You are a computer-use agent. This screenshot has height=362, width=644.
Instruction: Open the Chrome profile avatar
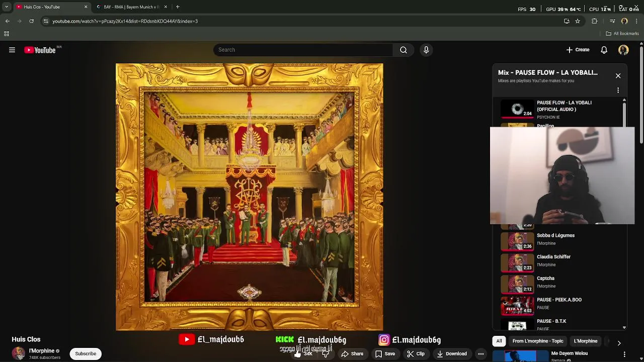point(624,21)
